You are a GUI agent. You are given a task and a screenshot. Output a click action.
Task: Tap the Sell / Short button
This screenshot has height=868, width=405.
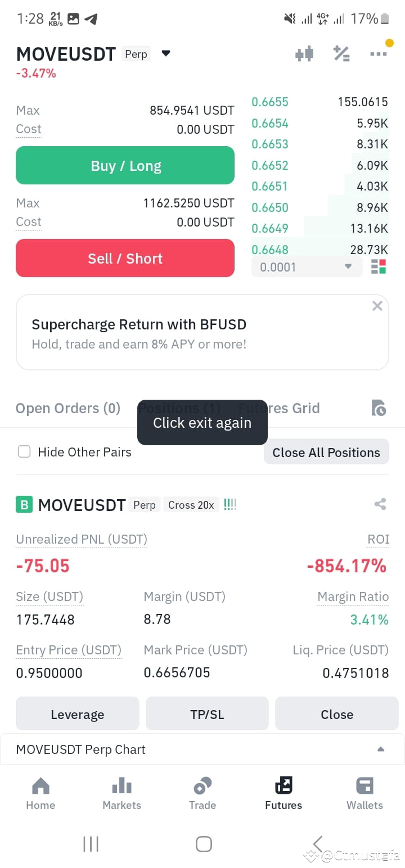(125, 258)
